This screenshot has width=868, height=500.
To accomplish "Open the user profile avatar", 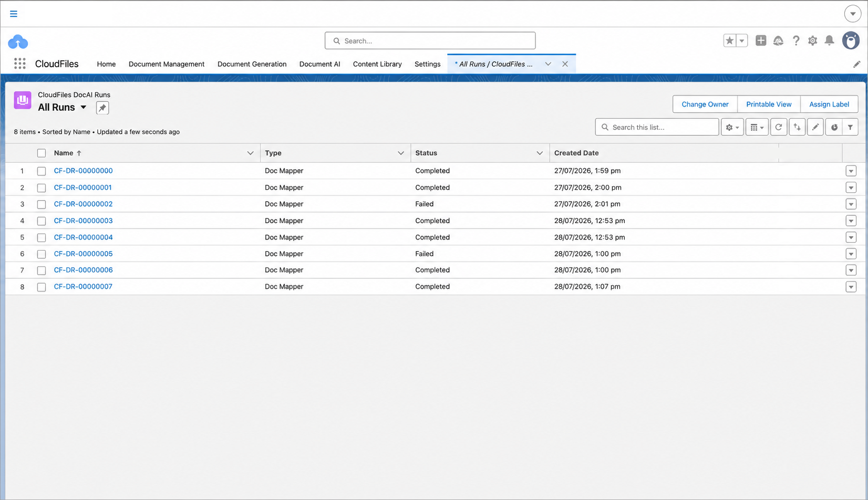I will 851,40.
